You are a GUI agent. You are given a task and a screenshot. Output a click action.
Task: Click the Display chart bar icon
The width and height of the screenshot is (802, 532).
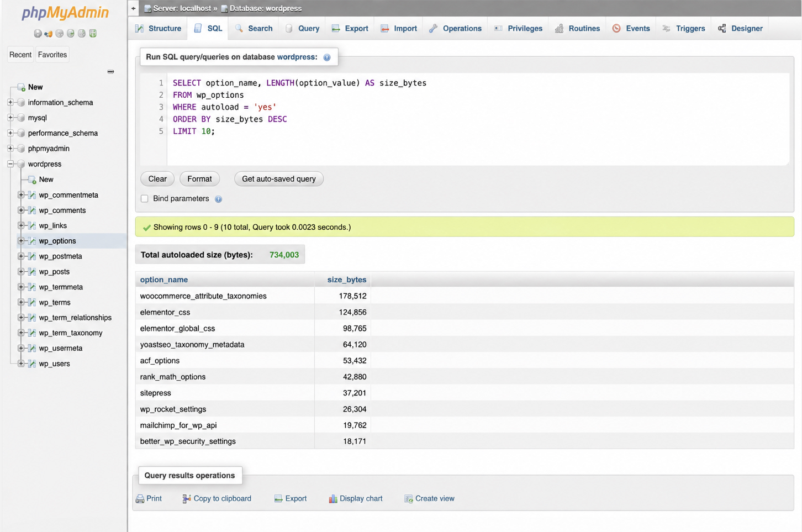click(x=333, y=499)
